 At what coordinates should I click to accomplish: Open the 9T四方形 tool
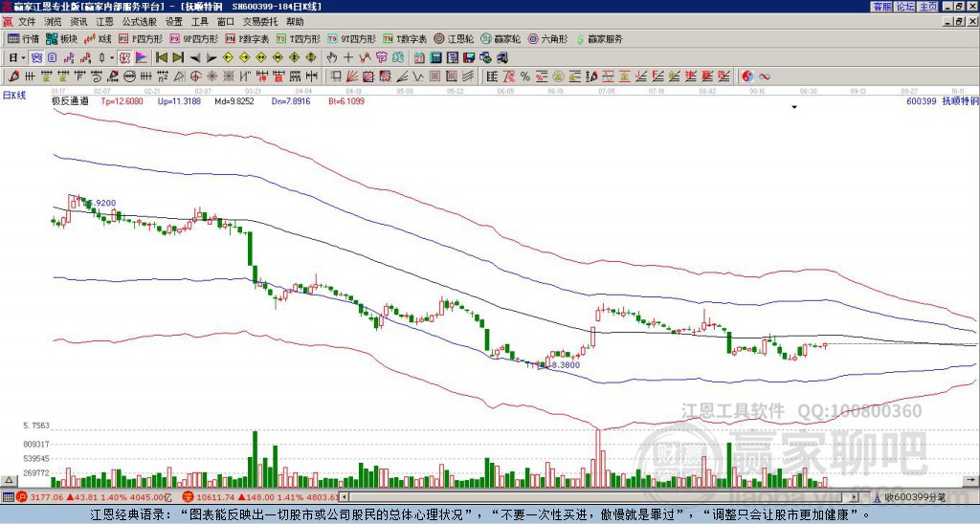tap(351, 38)
